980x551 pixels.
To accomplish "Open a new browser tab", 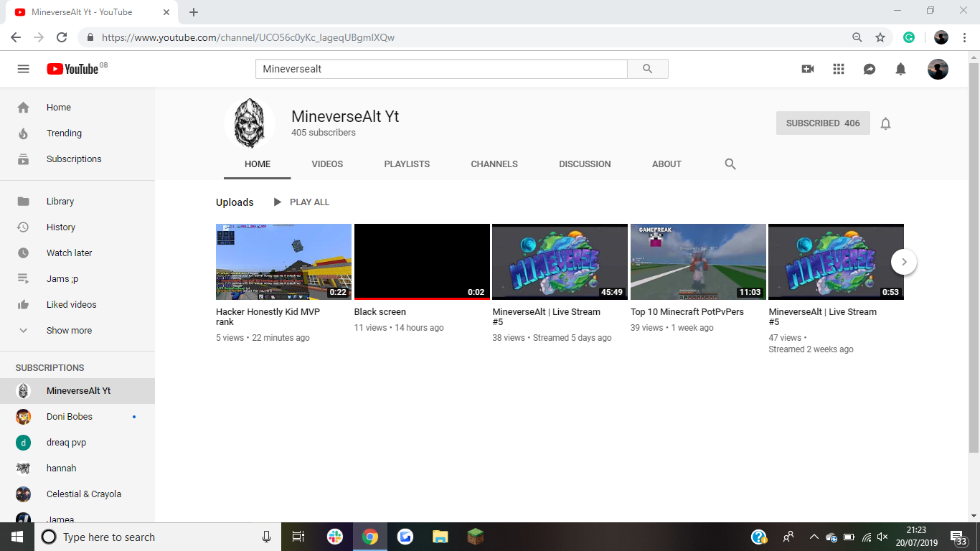I will coord(194,12).
